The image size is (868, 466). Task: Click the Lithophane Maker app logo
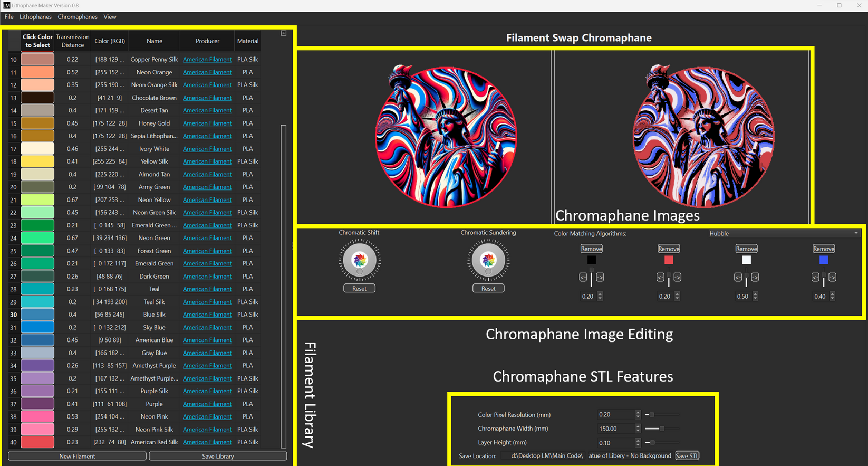6,5
